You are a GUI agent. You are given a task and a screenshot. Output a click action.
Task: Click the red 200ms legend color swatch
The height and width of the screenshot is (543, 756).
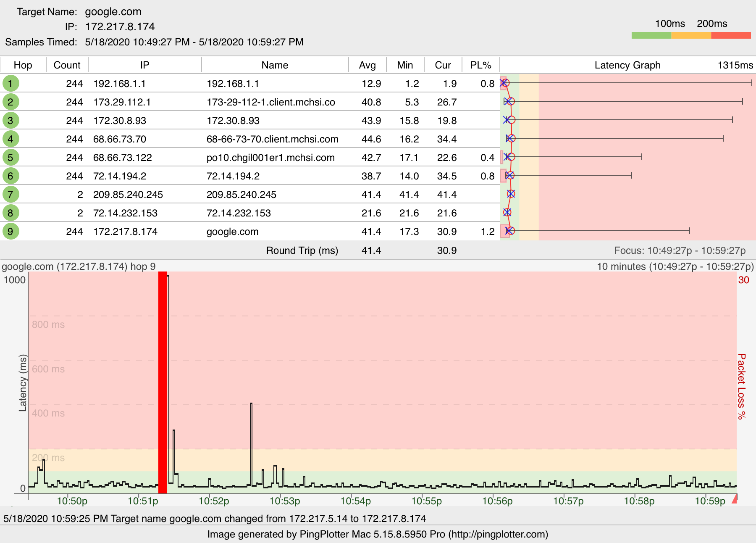731,35
